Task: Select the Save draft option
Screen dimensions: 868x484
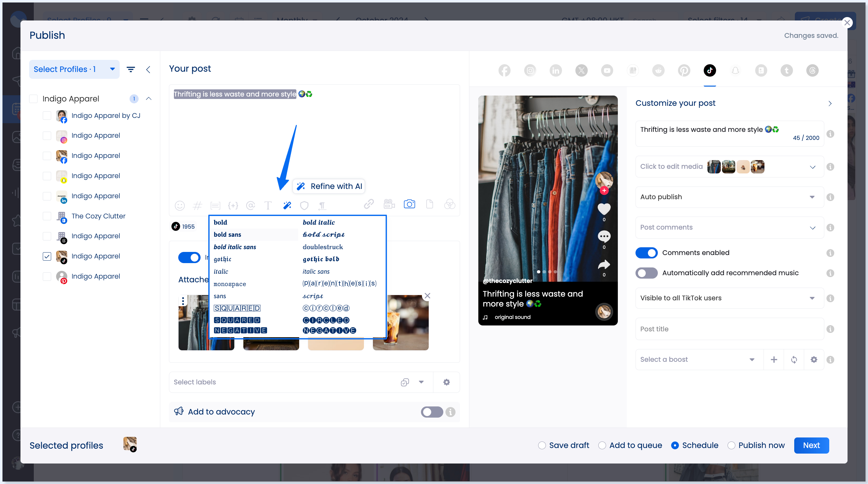Action: (x=542, y=446)
